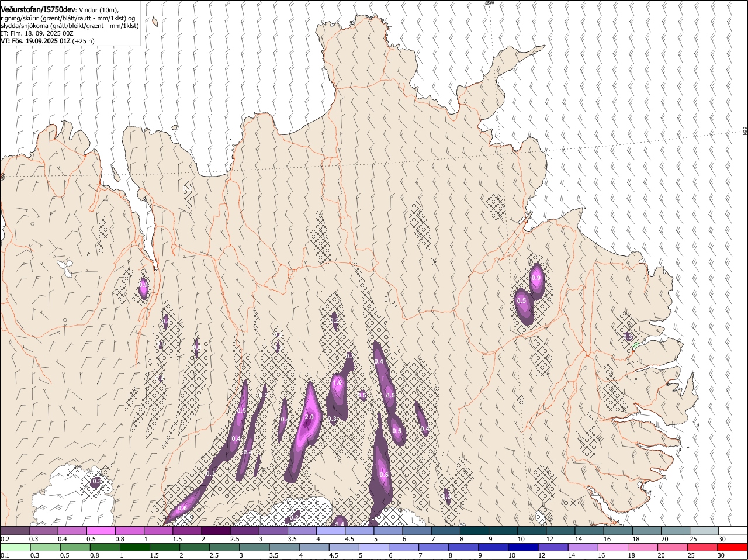The image size is (748, 560).
Task: Select lower legend swatch labeled 20
Action: click(x=672, y=547)
